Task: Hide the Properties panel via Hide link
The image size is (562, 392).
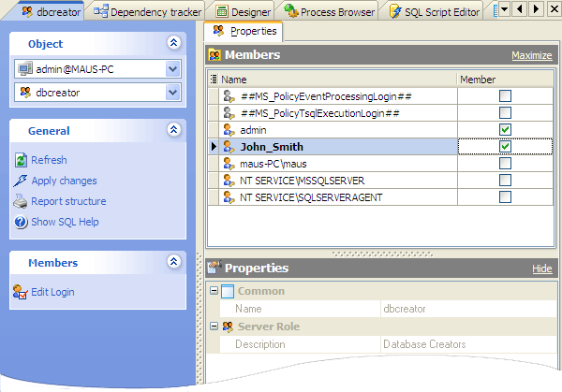Action: click(541, 269)
